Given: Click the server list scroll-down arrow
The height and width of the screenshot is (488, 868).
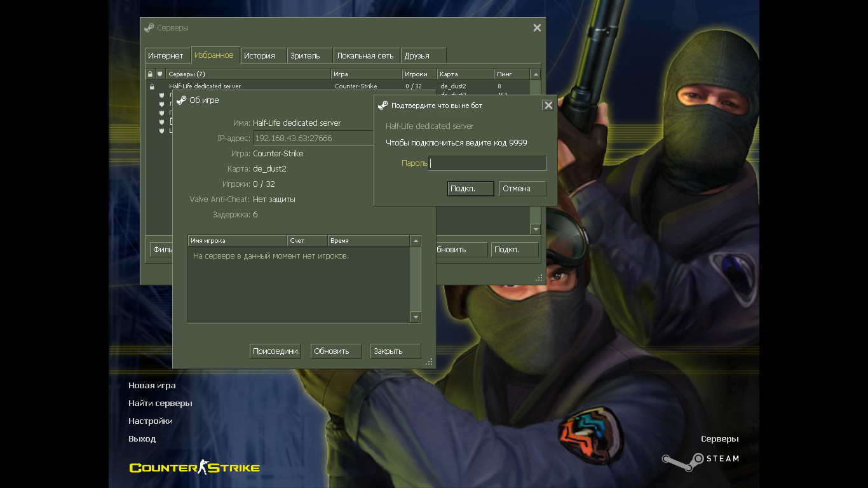Looking at the screenshot, I should 536,229.
